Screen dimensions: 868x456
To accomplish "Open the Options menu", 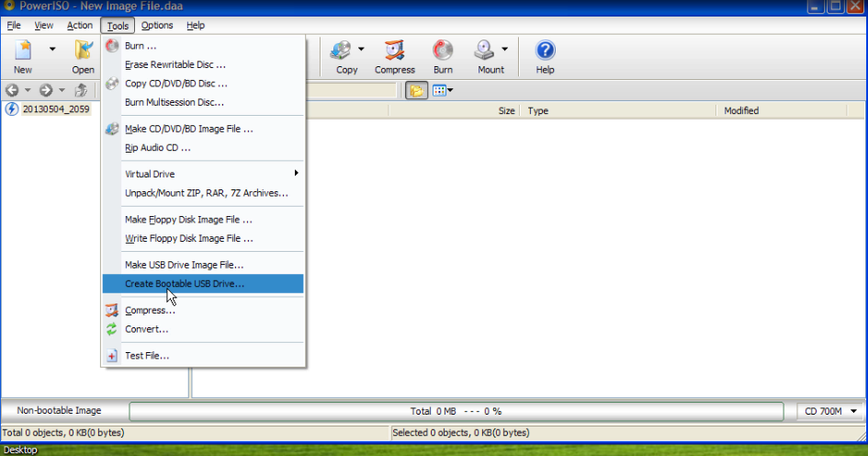I will tap(157, 26).
